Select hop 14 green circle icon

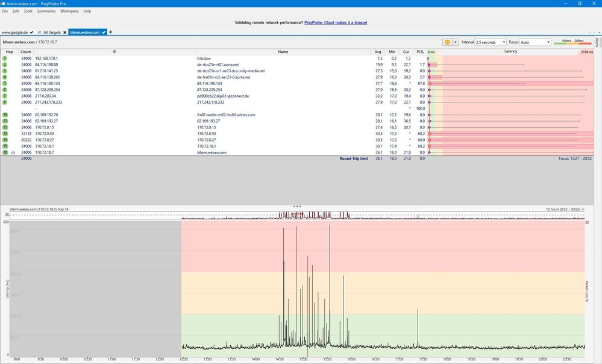click(5, 140)
